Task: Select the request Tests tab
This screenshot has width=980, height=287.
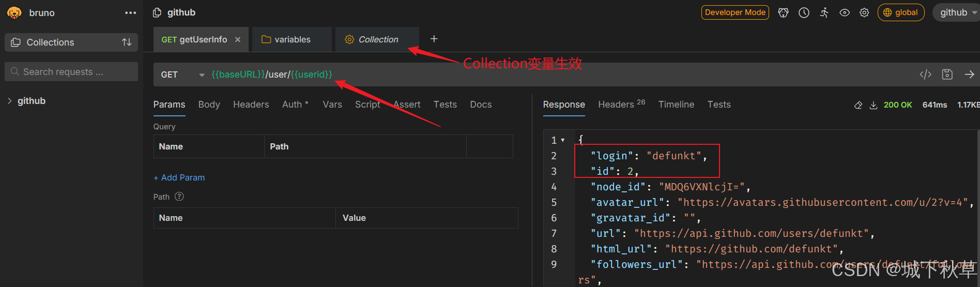Action: pyautogui.click(x=445, y=104)
